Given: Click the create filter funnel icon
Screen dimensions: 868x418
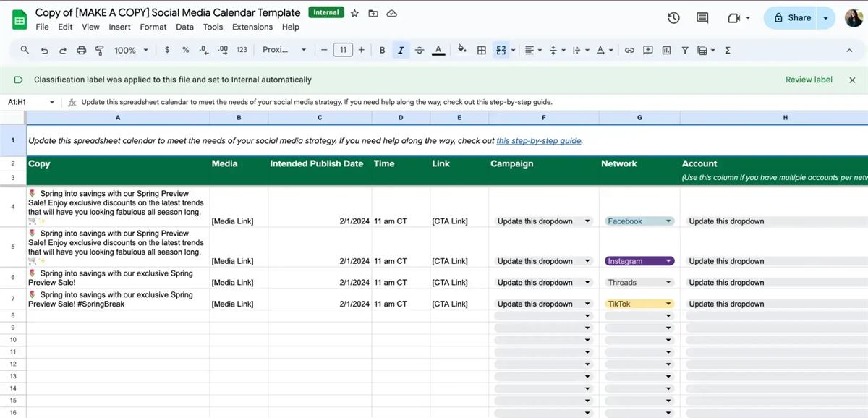Looking at the screenshot, I should coord(684,51).
